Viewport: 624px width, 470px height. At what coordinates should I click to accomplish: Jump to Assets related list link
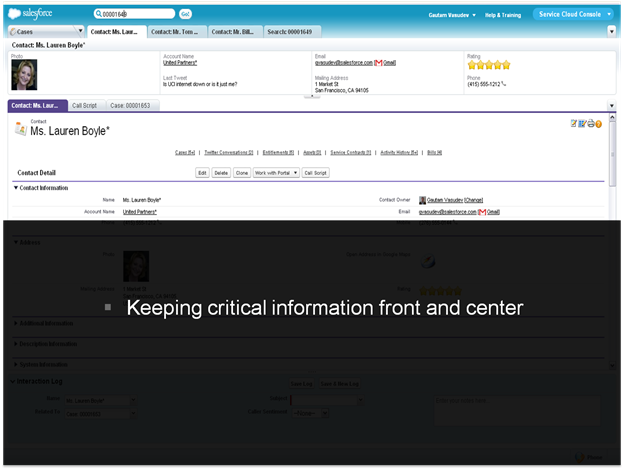pyautogui.click(x=312, y=152)
